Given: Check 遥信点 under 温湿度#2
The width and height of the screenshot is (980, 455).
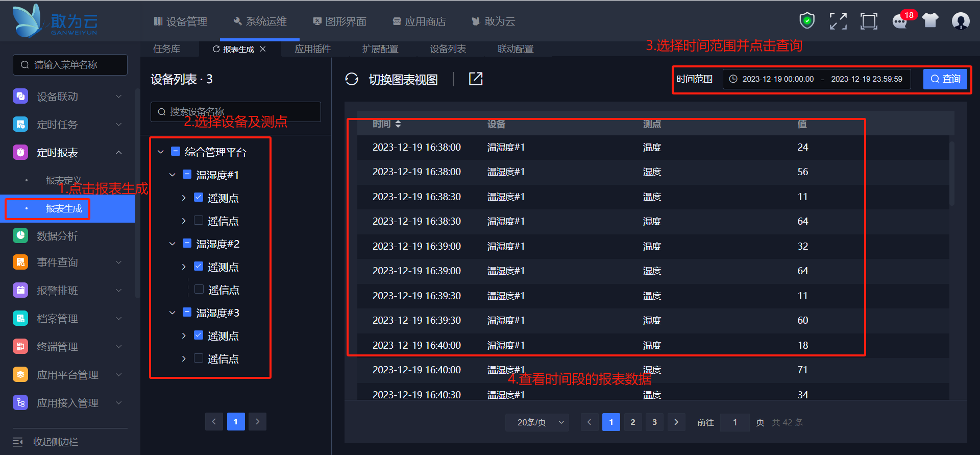Looking at the screenshot, I should pyautogui.click(x=199, y=290).
